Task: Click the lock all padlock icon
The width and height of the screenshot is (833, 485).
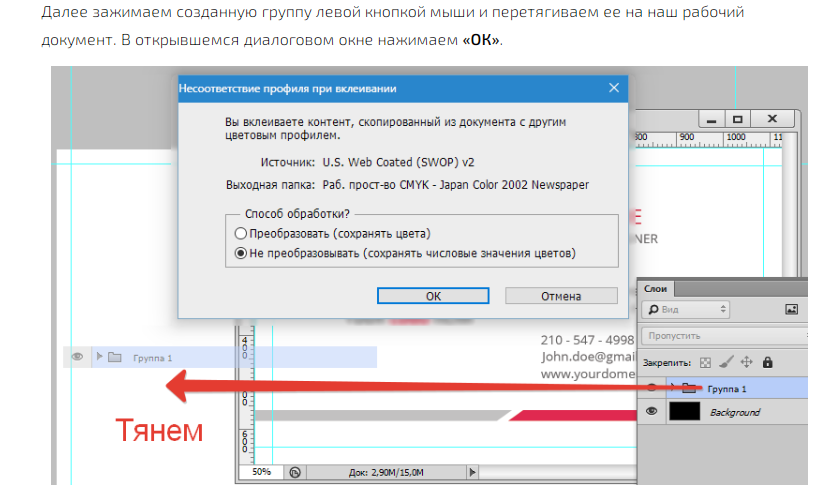Action: 767,362
